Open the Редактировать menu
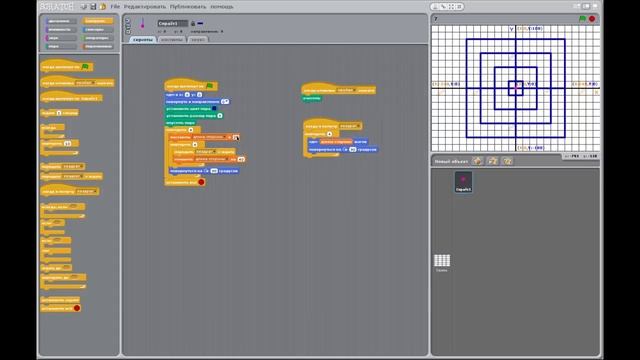This screenshot has height=360, width=640. click(145, 7)
